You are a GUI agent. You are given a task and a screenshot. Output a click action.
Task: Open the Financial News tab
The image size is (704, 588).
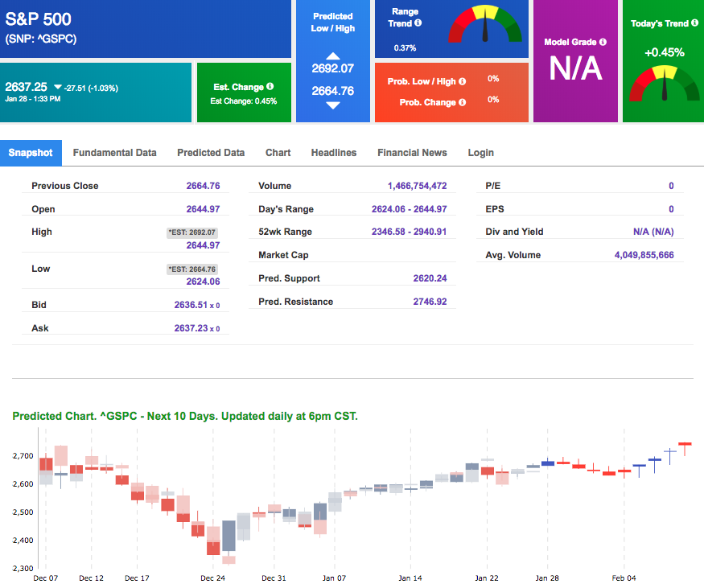[x=412, y=153]
